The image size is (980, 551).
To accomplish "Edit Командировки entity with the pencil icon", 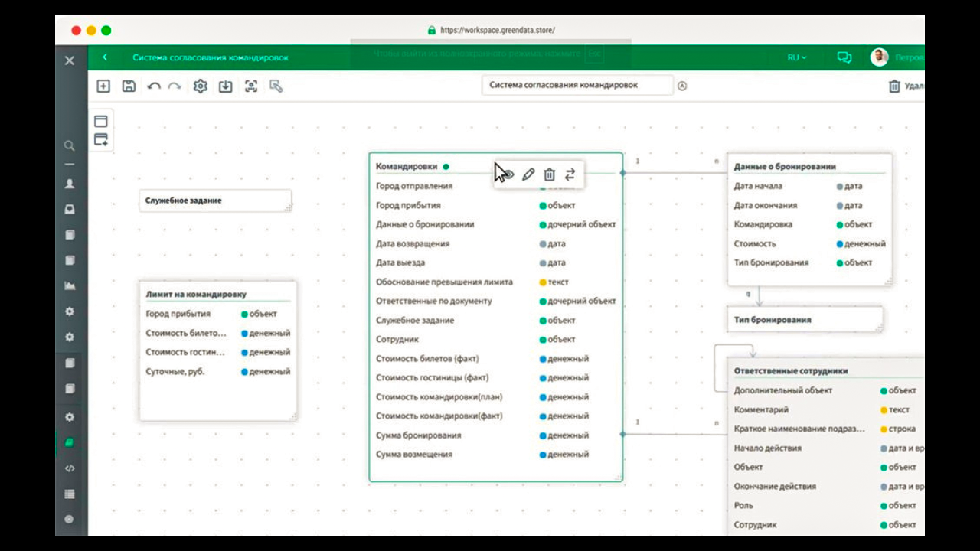I will tap(528, 174).
